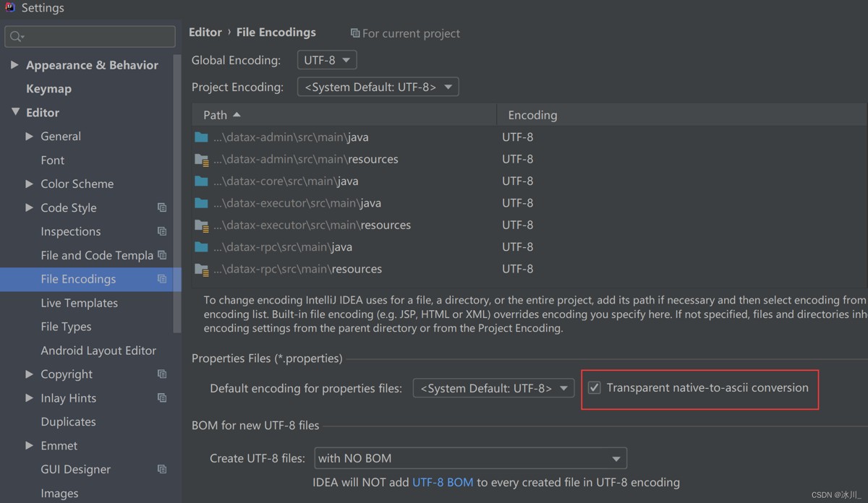Viewport: 868px width, 503px height.
Task: Open the UTF-8 BOM link
Action: (x=443, y=482)
